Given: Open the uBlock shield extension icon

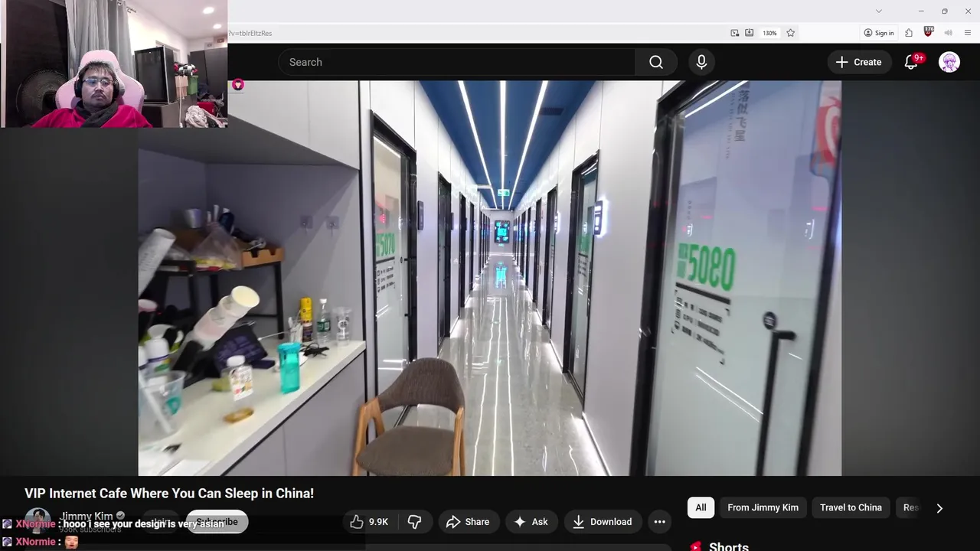Looking at the screenshot, I should click(x=929, y=32).
